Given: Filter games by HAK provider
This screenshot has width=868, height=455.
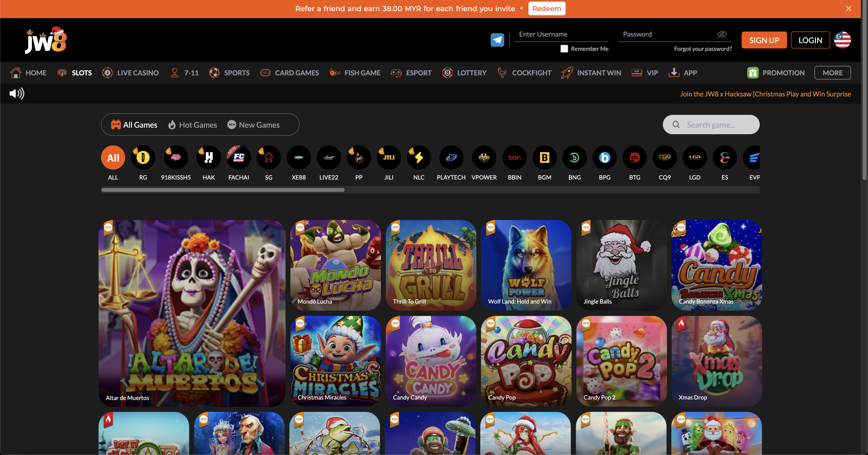Looking at the screenshot, I should 209,163.
